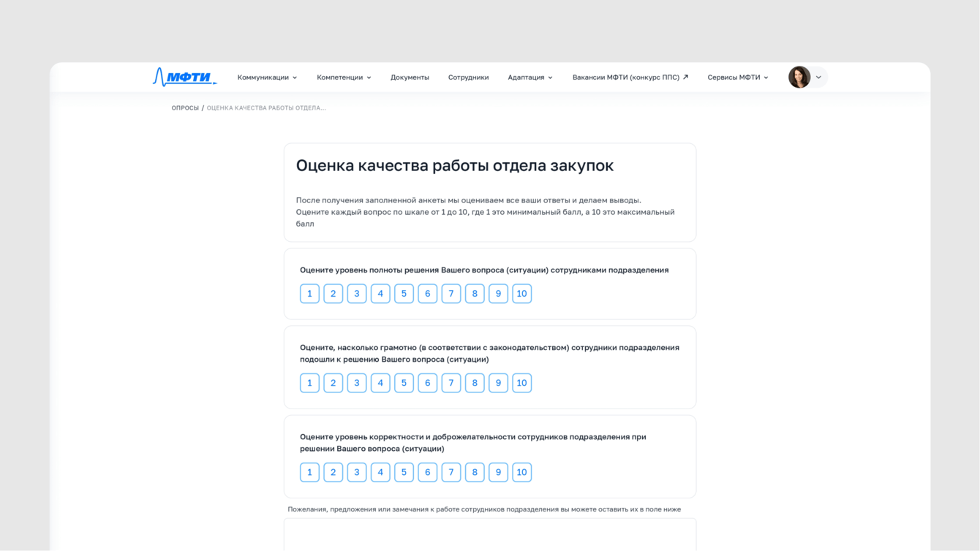Rate 1 for полноты решения question

coord(309,294)
